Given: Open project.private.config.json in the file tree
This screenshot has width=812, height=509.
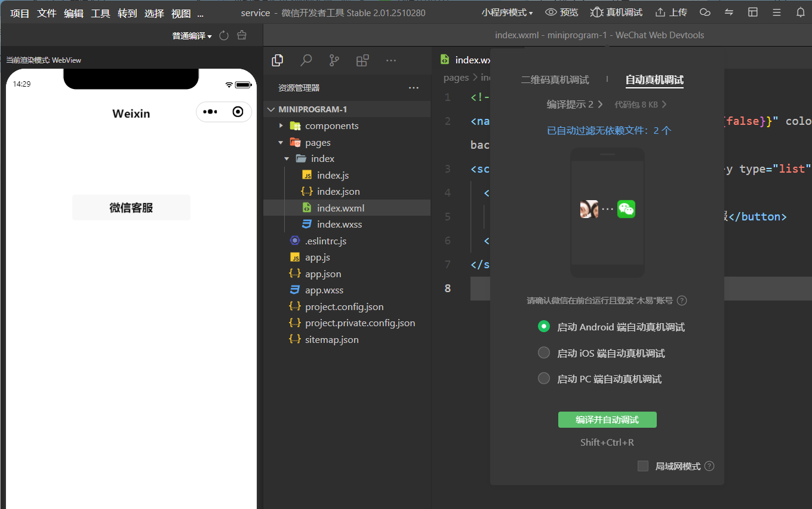Looking at the screenshot, I should [x=360, y=323].
